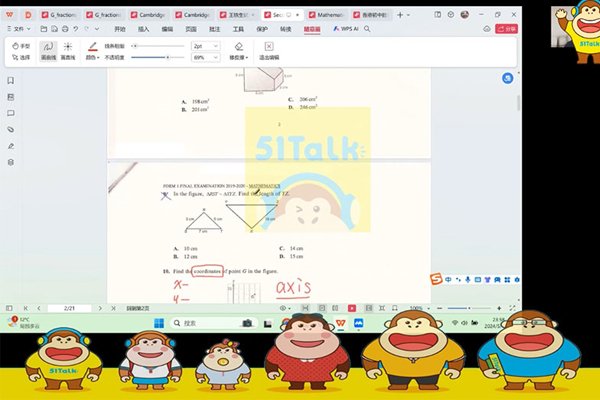Click the Open folder icon

[44, 29]
